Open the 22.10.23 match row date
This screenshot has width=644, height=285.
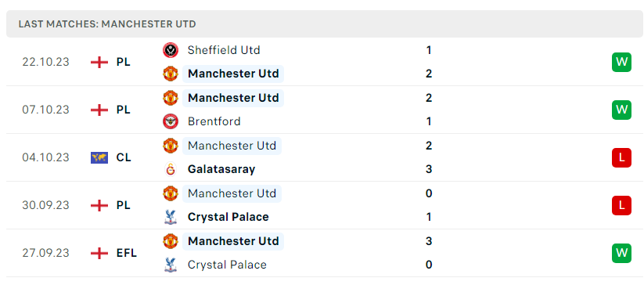click(x=45, y=62)
